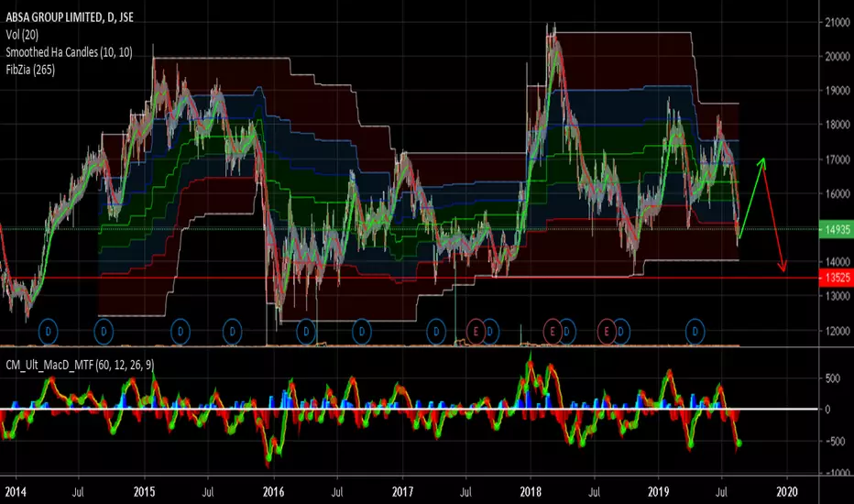Click the Jul label between 2014 and 2015
Viewport: 854px width, 504px height.
coord(79,492)
